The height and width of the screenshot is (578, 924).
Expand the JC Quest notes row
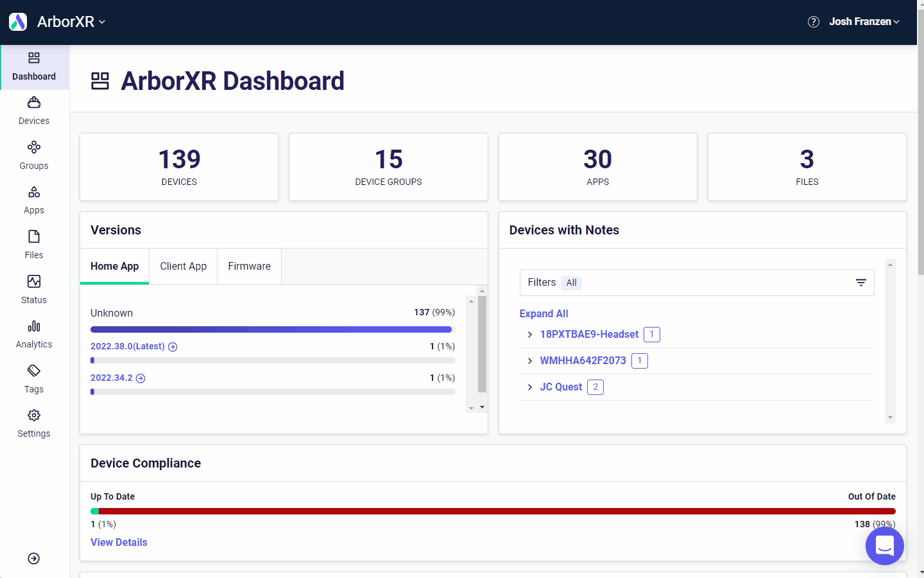coord(530,387)
